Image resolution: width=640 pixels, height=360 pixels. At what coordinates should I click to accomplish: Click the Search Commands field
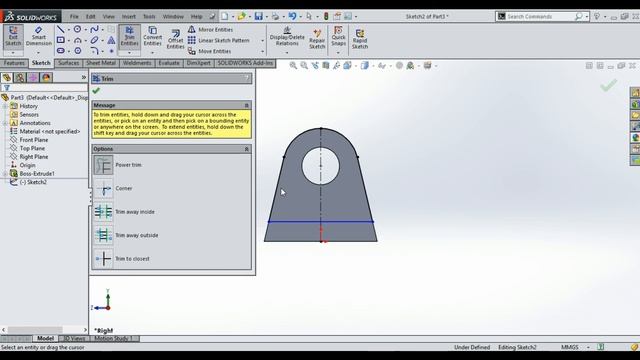540,16
